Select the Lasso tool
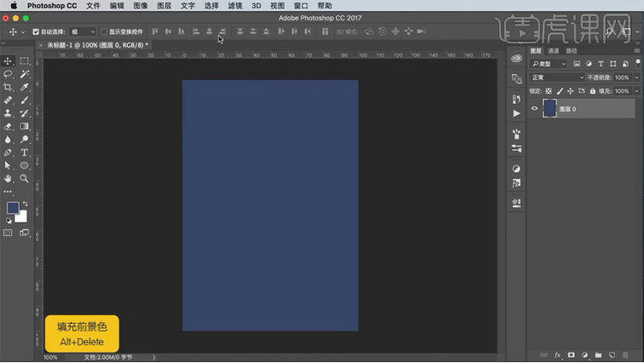Screen dimensions: 644x363 (8, 74)
